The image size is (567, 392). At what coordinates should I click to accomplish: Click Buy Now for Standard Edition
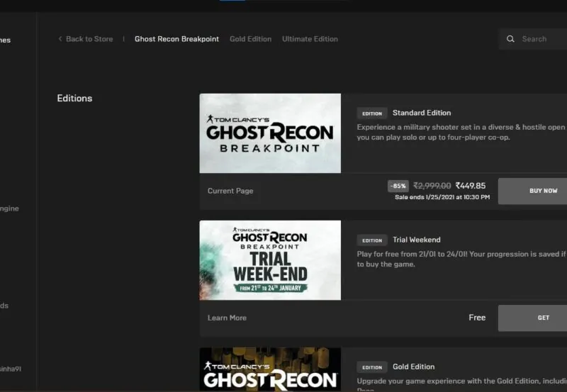point(532,191)
